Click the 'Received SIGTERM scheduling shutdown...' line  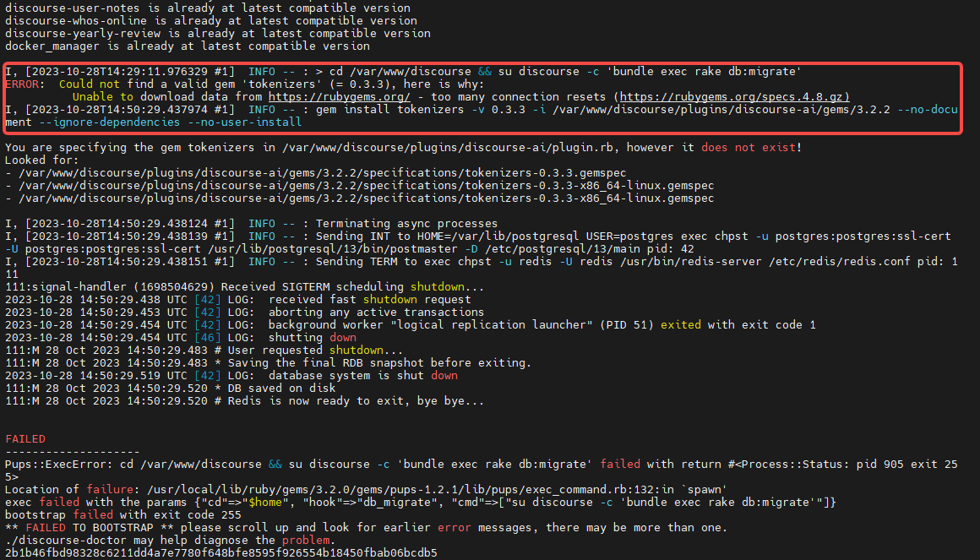click(244, 287)
